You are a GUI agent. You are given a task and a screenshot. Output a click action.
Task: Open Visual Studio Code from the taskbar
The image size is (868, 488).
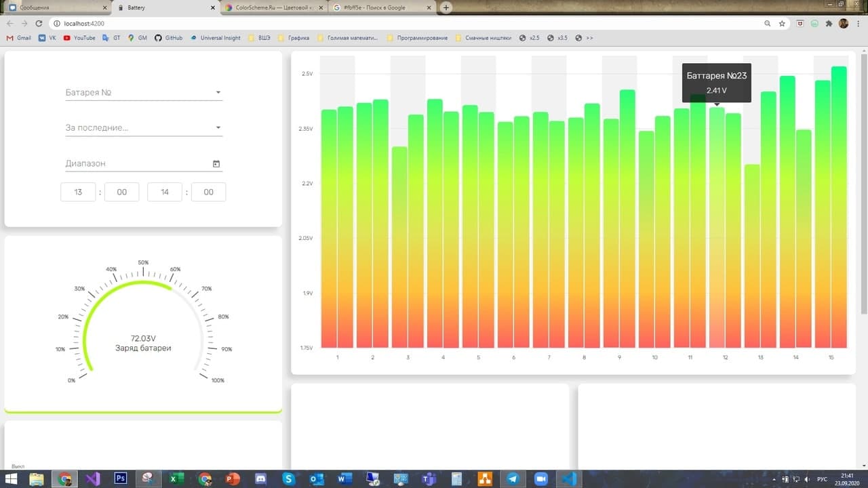tap(568, 479)
